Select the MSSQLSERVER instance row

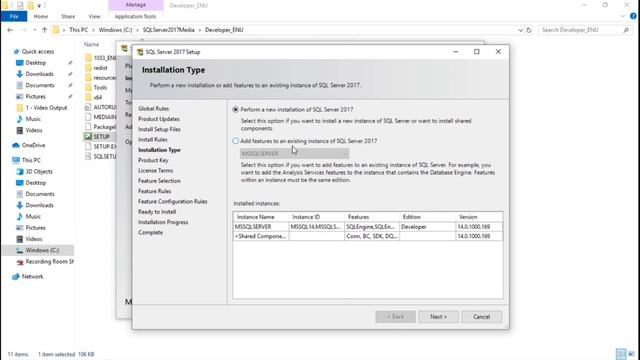[x=368, y=227]
